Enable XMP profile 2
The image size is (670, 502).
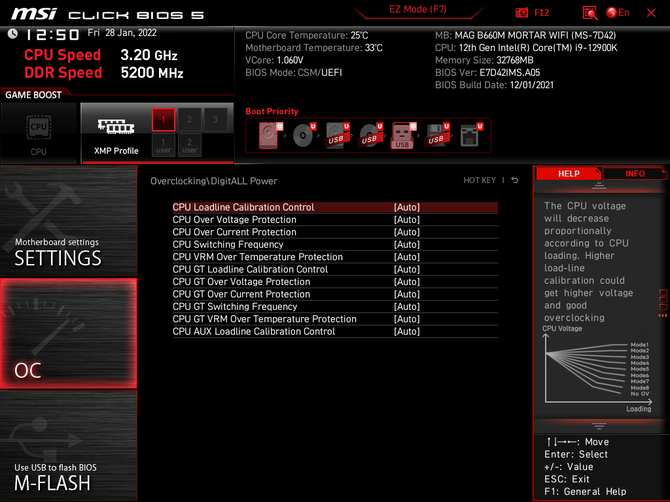tap(189, 119)
